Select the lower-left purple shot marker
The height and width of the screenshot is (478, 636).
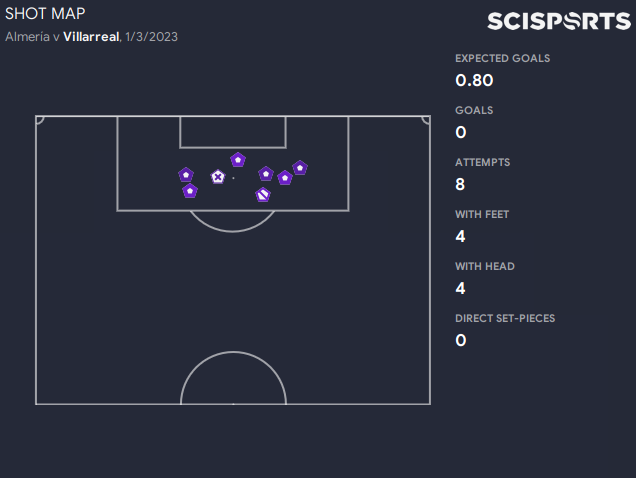point(190,190)
